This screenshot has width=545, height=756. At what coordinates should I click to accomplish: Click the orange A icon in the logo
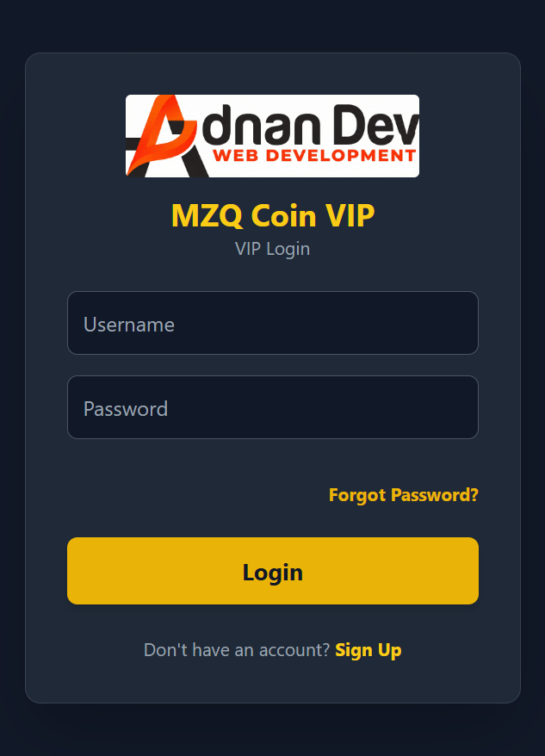tap(164, 136)
